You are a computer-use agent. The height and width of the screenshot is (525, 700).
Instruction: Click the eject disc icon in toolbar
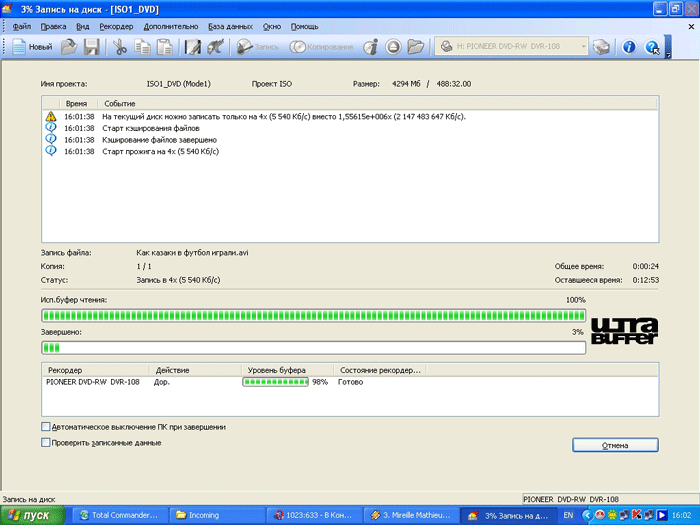coord(393,47)
